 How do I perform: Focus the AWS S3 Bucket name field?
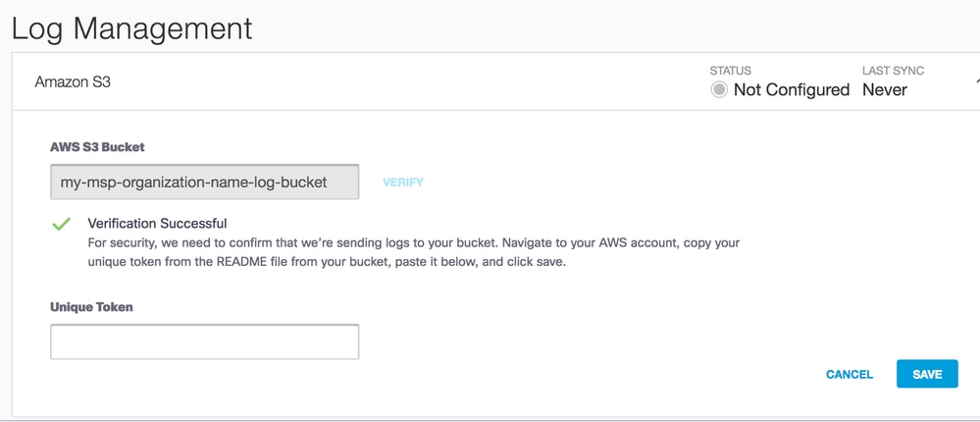(204, 182)
